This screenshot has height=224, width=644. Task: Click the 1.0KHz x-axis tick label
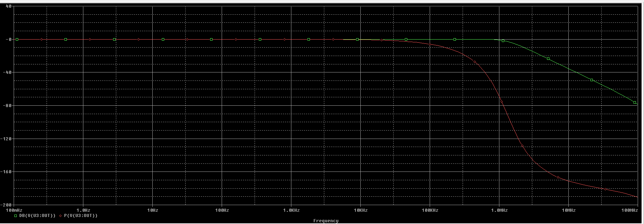[x=291, y=210]
